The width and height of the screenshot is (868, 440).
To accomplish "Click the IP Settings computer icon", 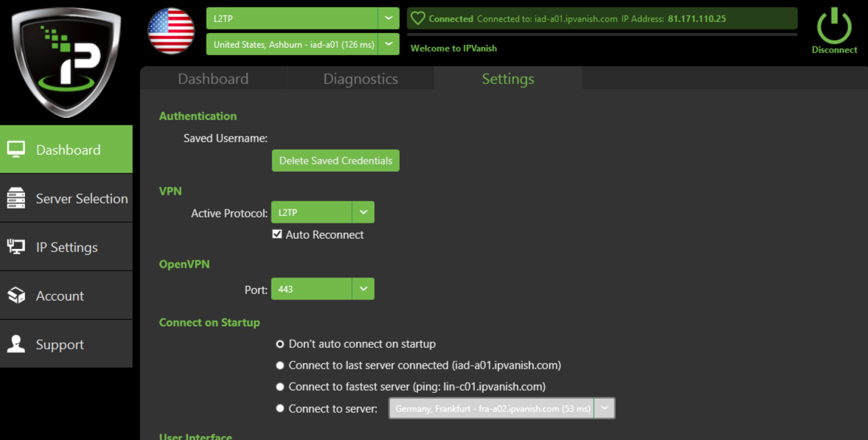I will coord(16,247).
